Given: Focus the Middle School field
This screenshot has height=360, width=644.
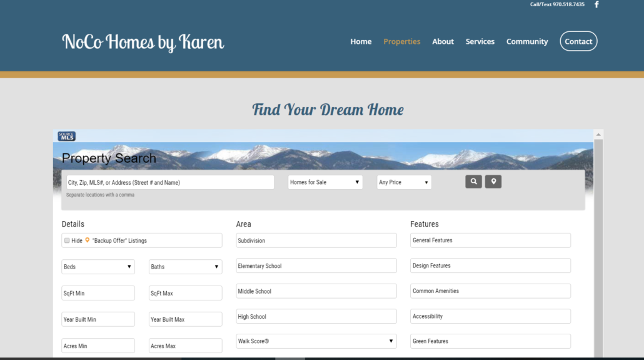Looking at the screenshot, I should (x=316, y=291).
